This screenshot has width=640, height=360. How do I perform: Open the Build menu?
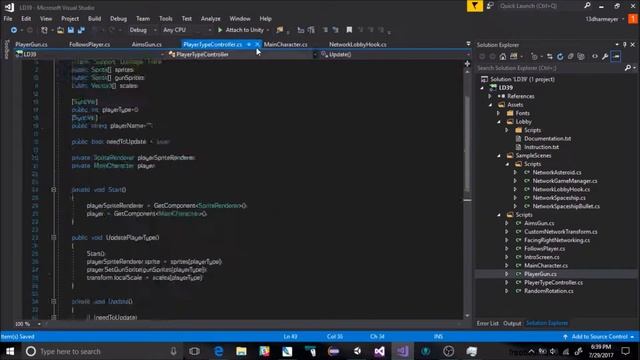coord(94,18)
